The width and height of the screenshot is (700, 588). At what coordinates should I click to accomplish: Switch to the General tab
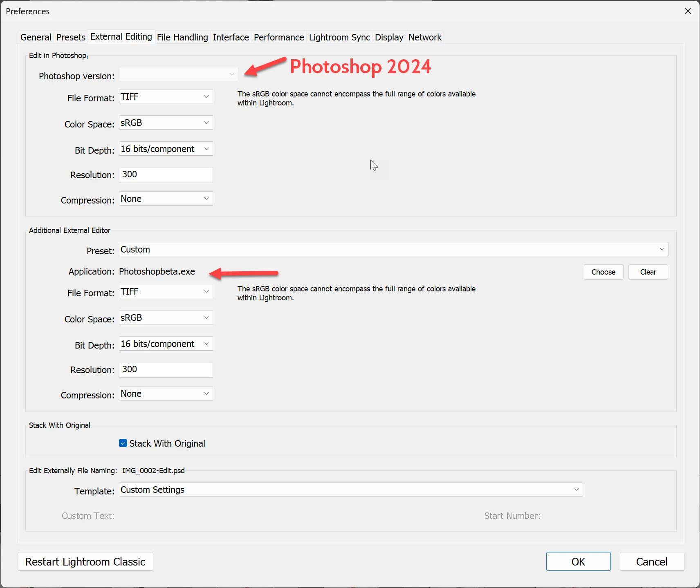[36, 37]
